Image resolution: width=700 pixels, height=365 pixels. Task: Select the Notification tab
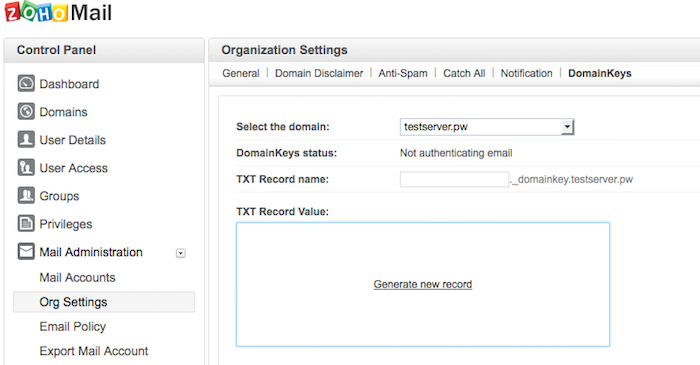pos(526,73)
